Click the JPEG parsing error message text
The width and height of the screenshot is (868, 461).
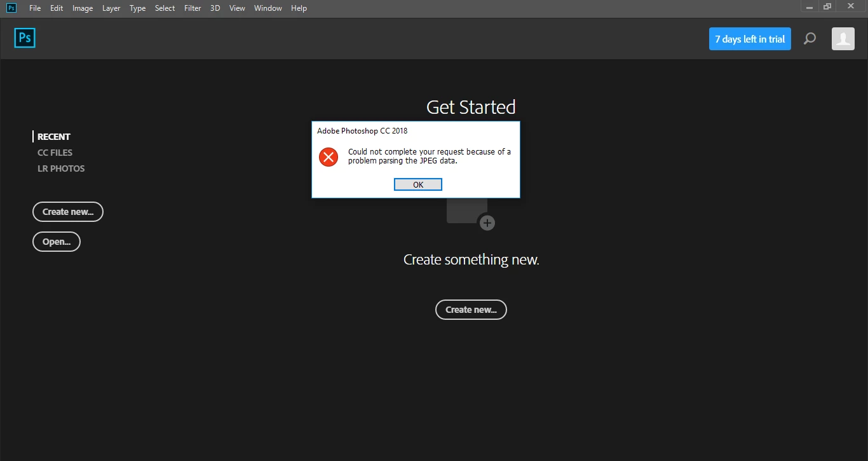430,156
